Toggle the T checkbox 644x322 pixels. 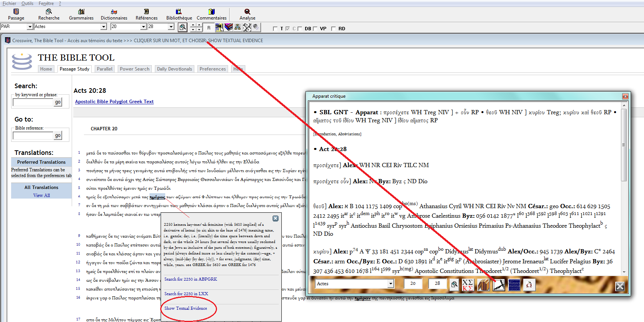[275, 29]
